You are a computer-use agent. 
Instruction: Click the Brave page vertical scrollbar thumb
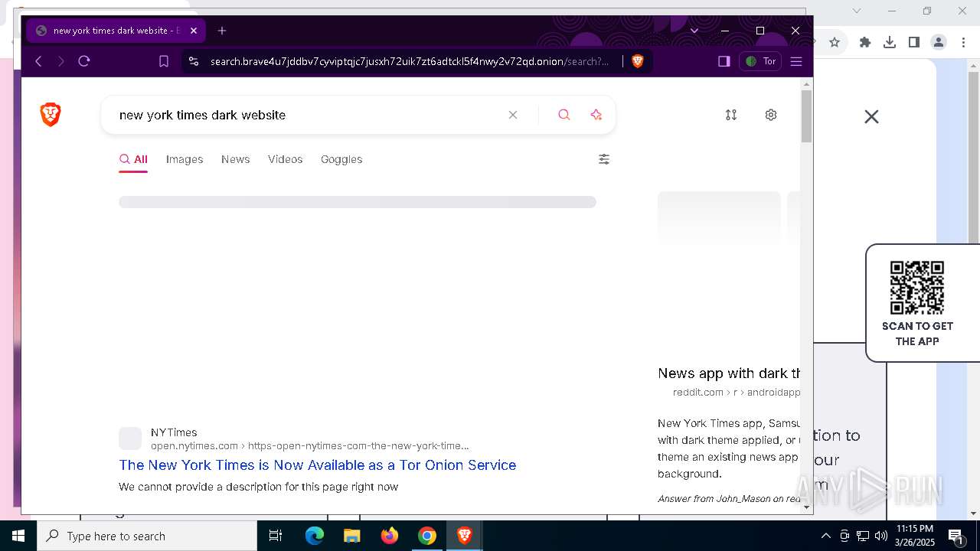[x=806, y=116]
